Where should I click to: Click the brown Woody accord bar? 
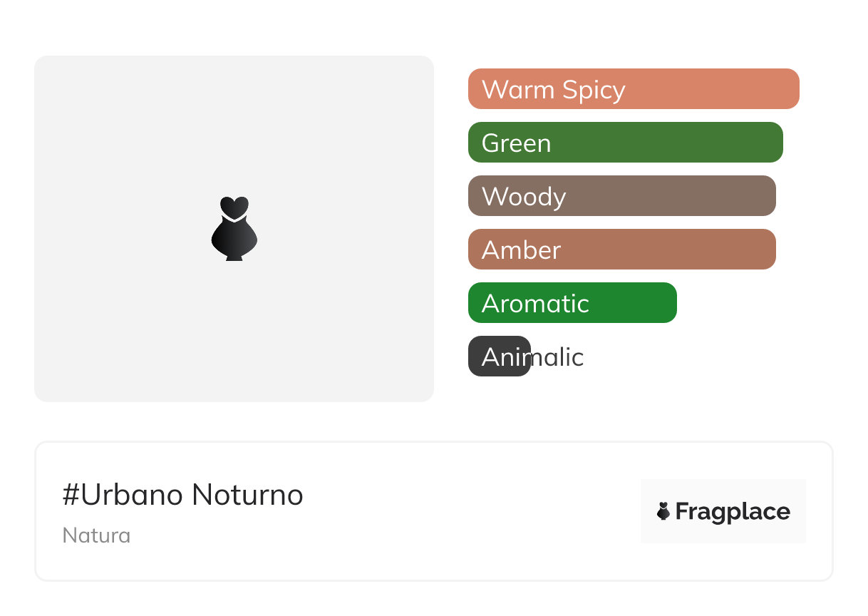point(677,196)
